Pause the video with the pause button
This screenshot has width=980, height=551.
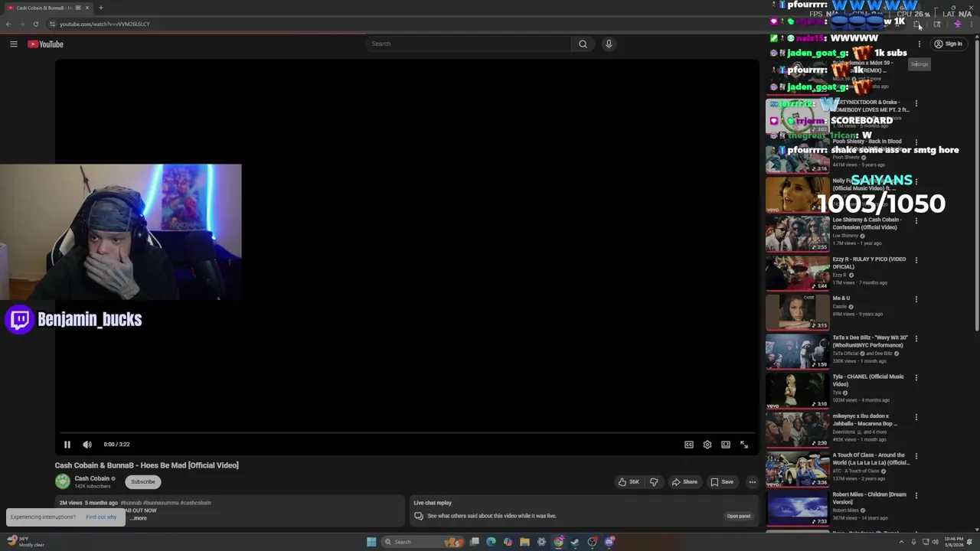click(x=67, y=445)
